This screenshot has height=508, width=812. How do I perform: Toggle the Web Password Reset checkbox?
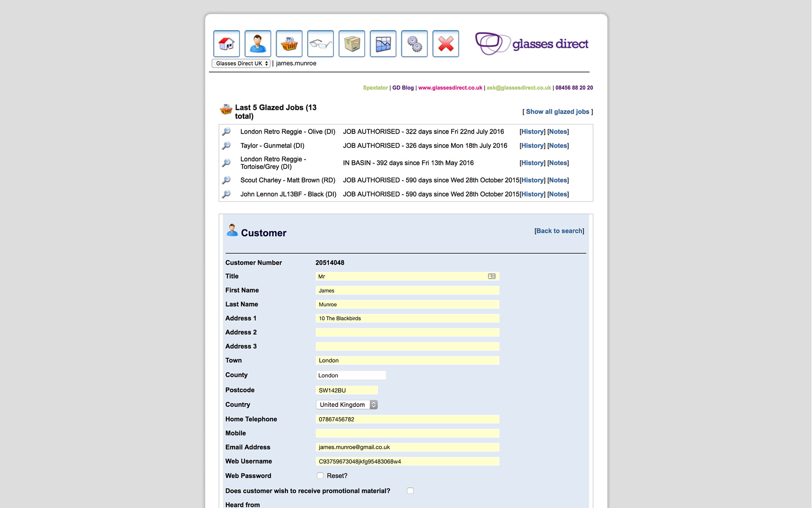tap(320, 475)
